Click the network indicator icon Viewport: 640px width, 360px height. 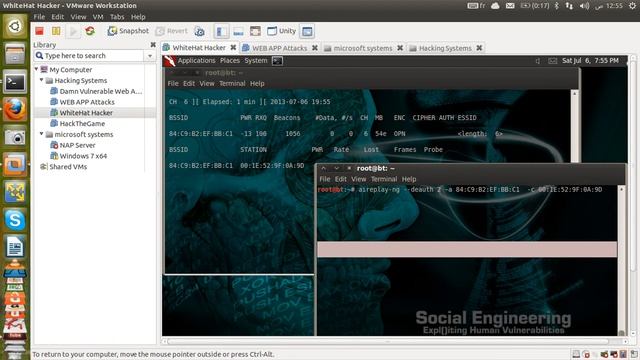(x=569, y=6)
